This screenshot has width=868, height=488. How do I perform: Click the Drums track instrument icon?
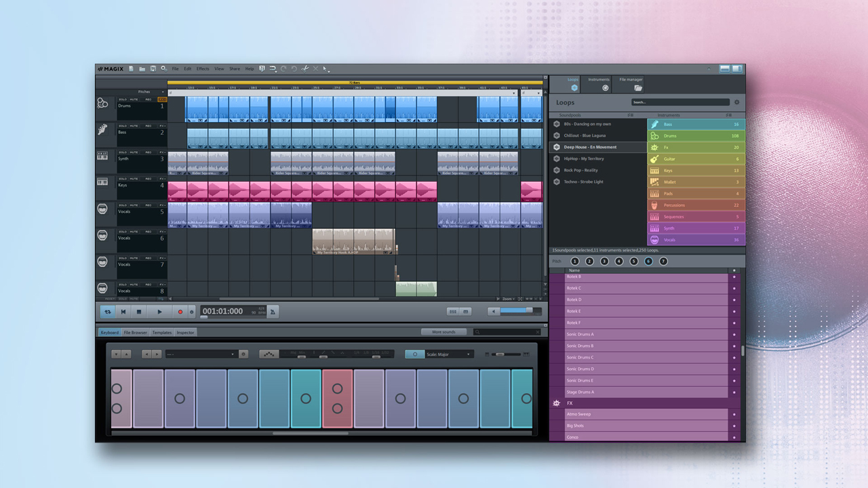click(x=102, y=104)
